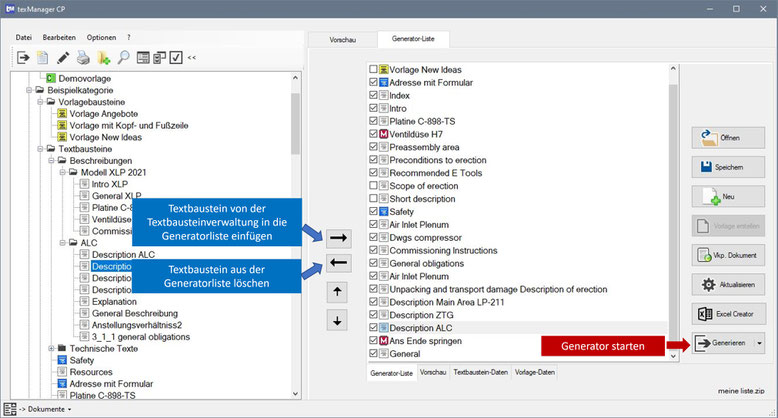Click the generator list scrollbar down arrow
The image size is (778, 418).
(673, 355)
